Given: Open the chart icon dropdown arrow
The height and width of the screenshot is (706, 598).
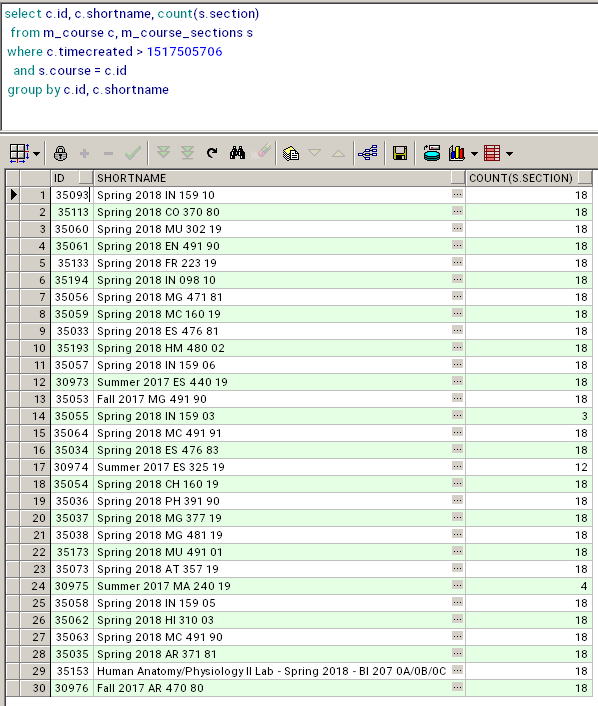Looking at the screenshot, I should [474, 154].
